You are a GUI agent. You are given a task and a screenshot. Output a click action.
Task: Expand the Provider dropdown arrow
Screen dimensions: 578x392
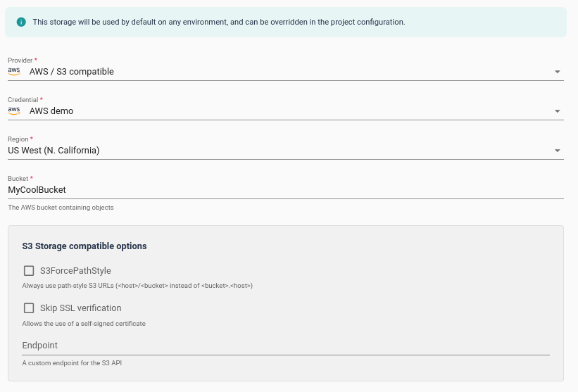click(557, 72)
